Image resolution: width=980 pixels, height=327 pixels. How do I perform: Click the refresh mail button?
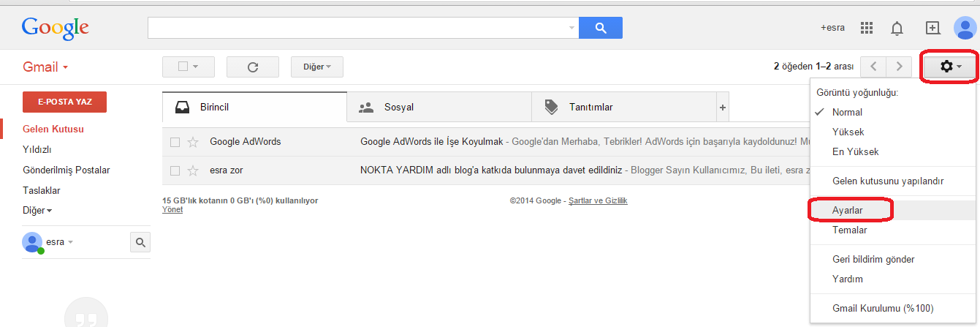click(253, 67)
